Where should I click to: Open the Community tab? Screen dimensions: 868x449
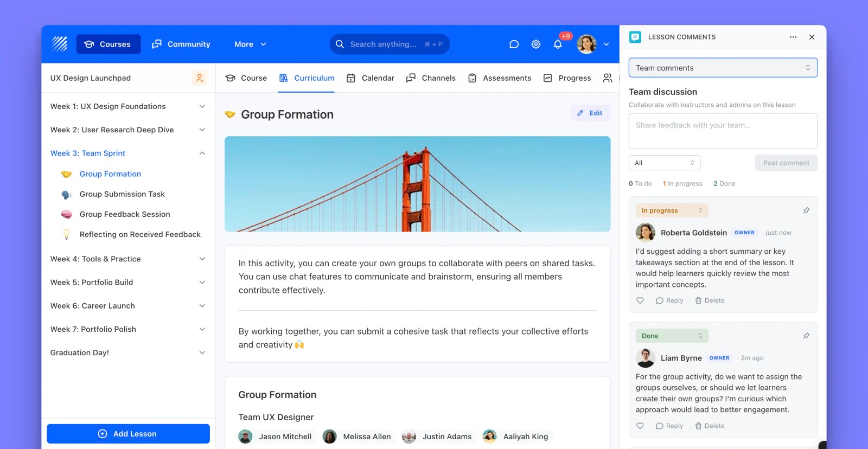[x=181, y=44]
